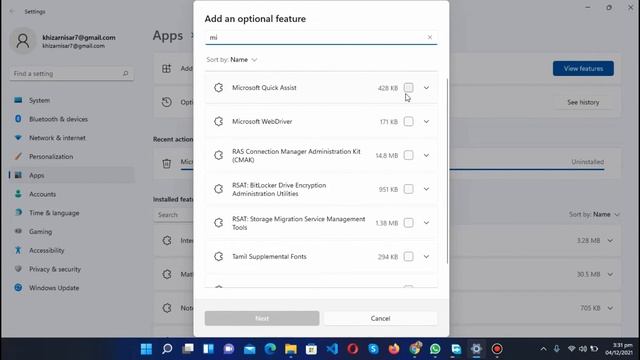Open the Windows Start menu
This screenshot has height=360, width=640.
click(x=147, y=349)
